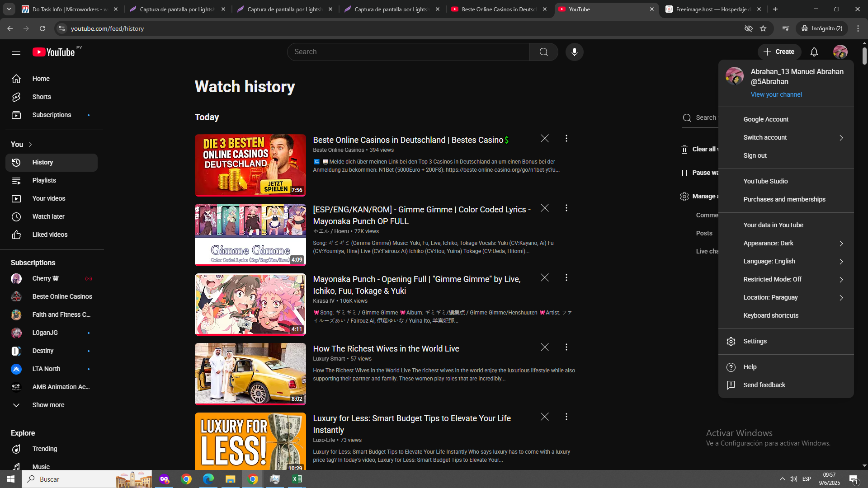Go to Shorts in sidebar
The image size is (868, 488).
(52, 97)
